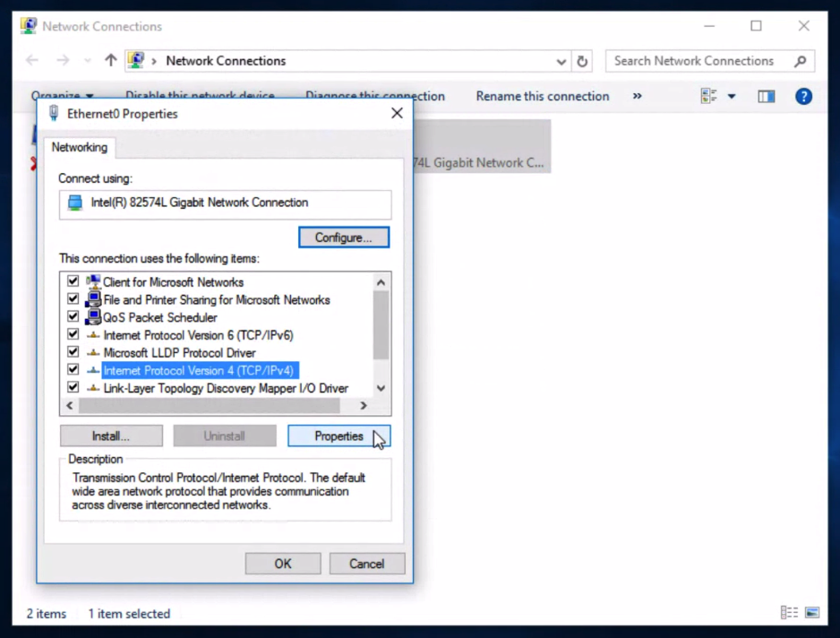Screen dimensions: 840x638
Task: Click the horizontal scrollbar thumb in items list
Action: click(x=209, y=406)
